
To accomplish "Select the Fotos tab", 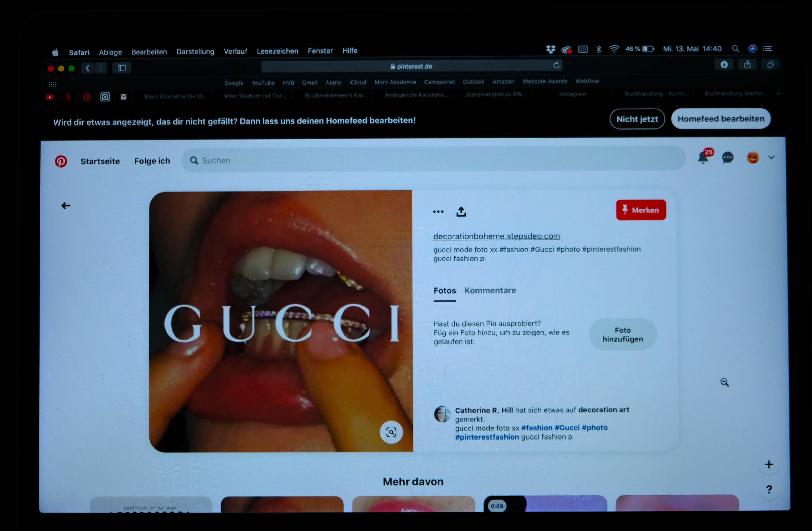I will [x=445, y=291].
